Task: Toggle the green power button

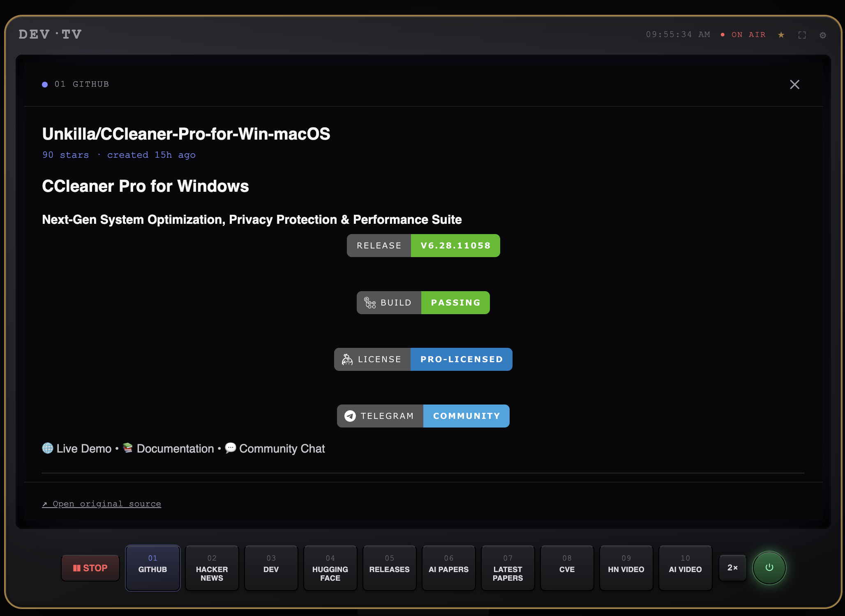Action: point(769,568)
